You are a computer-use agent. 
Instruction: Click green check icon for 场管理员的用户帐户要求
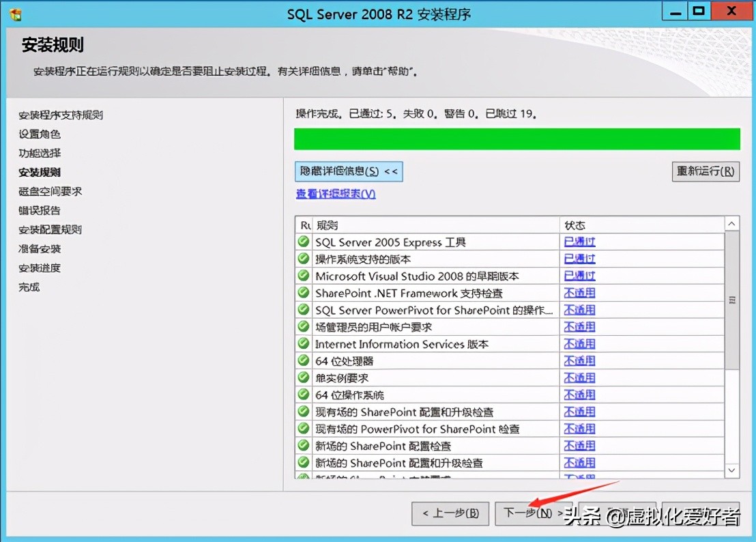(x=303, y=326)
